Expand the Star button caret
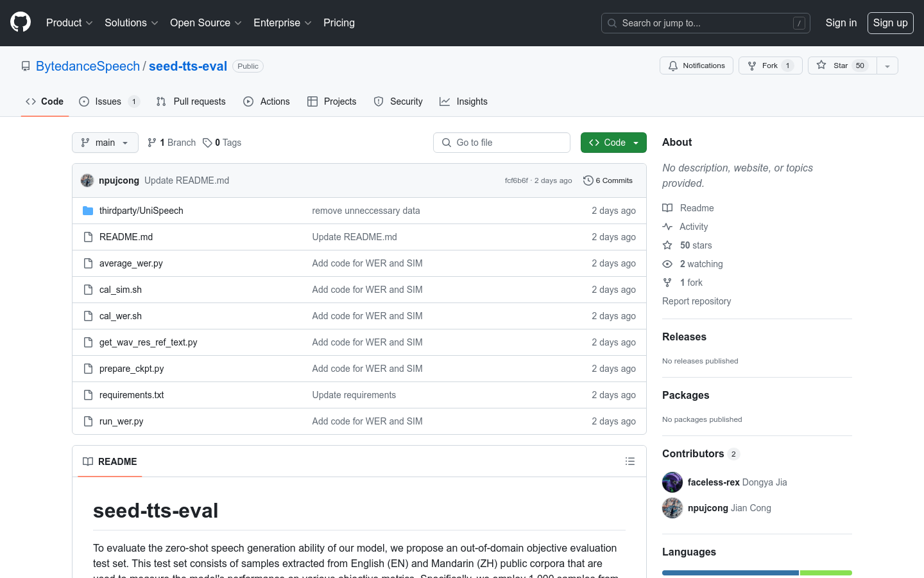Viewport: 924px width, 578px height. 887,65
